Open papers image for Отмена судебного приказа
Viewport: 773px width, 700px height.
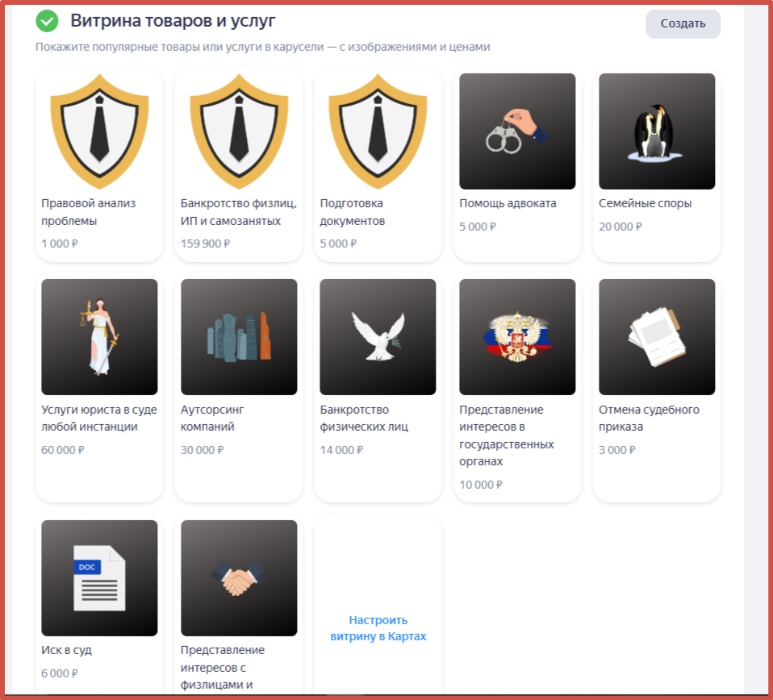[x=657, y=337]
